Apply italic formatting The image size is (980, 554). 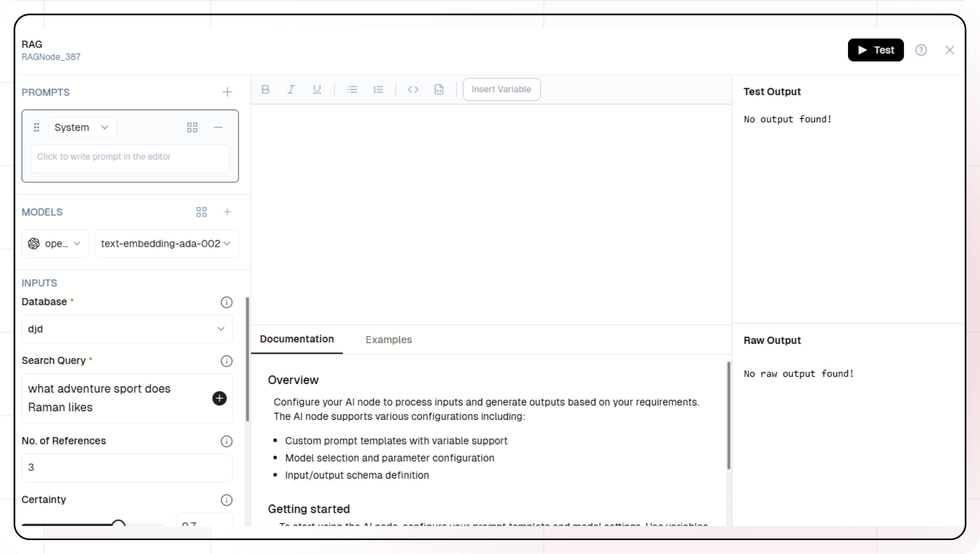point(291,89)
